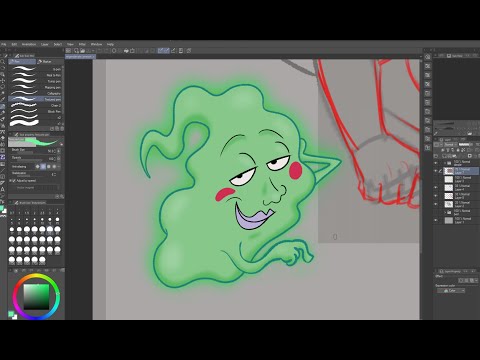Click the Clear circle icon in command bar
480x360 pixels.
(x=114, y=51)
